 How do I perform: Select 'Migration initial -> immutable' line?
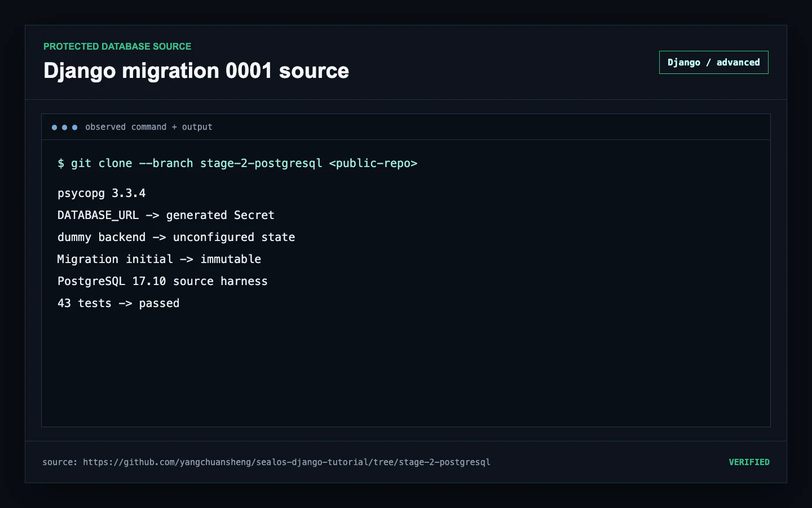pyautogui.click(x=159, y=259)
